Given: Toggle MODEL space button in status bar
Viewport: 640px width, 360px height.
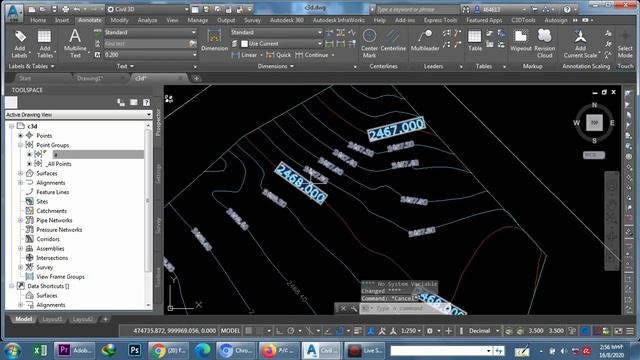Looking at the screenshot, I should click(x=230, y=331).
